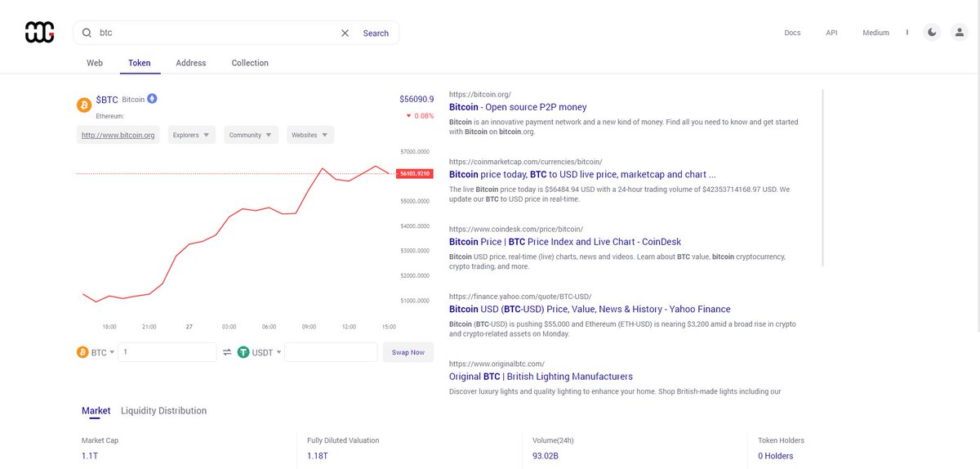Open the API link in header
The image size is (980, 469).
831,33
